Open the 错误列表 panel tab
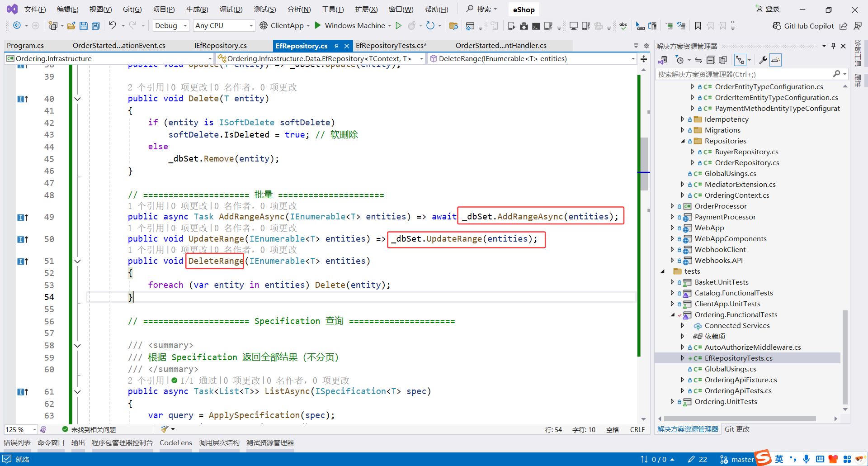This screenshot has height=466, width=868. 17,443
